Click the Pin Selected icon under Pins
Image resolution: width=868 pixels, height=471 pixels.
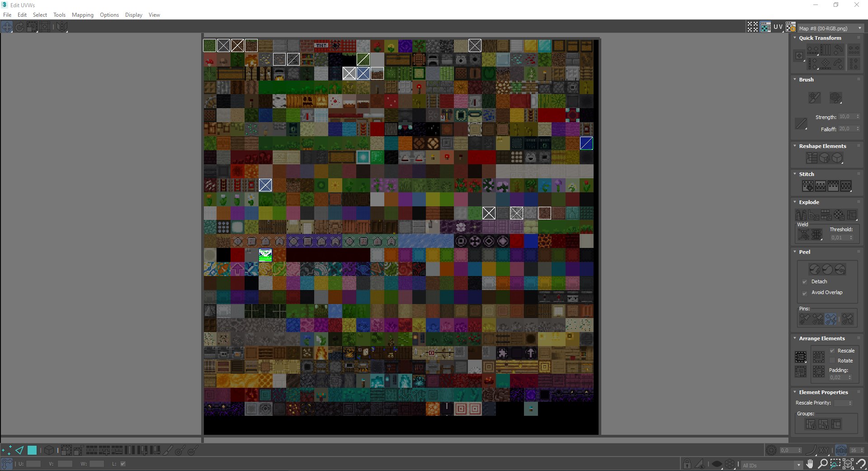(x=805, y=319)
